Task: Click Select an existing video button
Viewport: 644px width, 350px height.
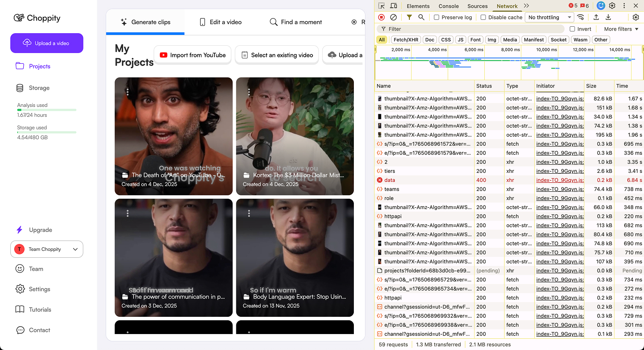Action: click(x=277, y=55)
